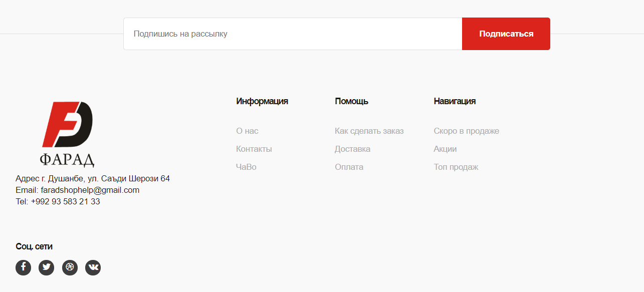Open the Доставка link
644x292 pixels.
pyautogui.click(x=352, y=149)
